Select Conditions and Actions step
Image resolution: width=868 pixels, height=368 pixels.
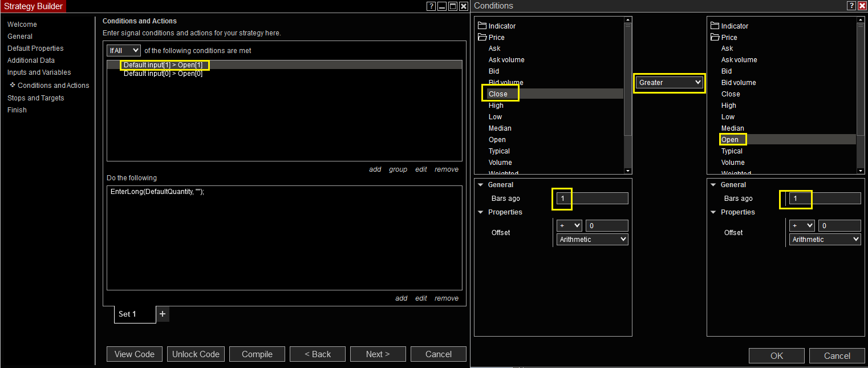pos(54,86)
